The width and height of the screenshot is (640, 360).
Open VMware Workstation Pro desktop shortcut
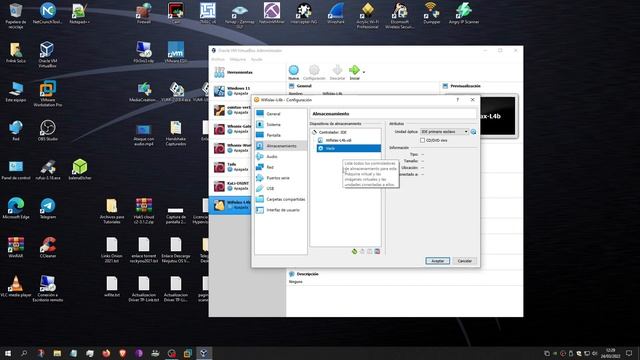tap(47, 93)
